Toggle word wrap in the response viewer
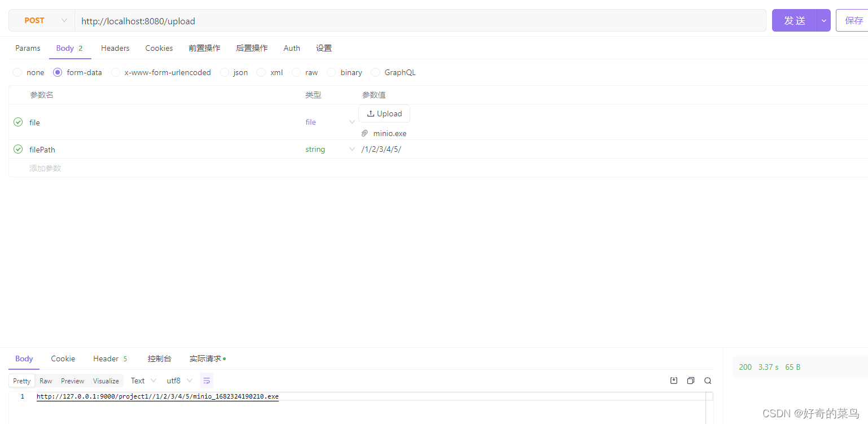Screen dimensions: 868x424 206,381
